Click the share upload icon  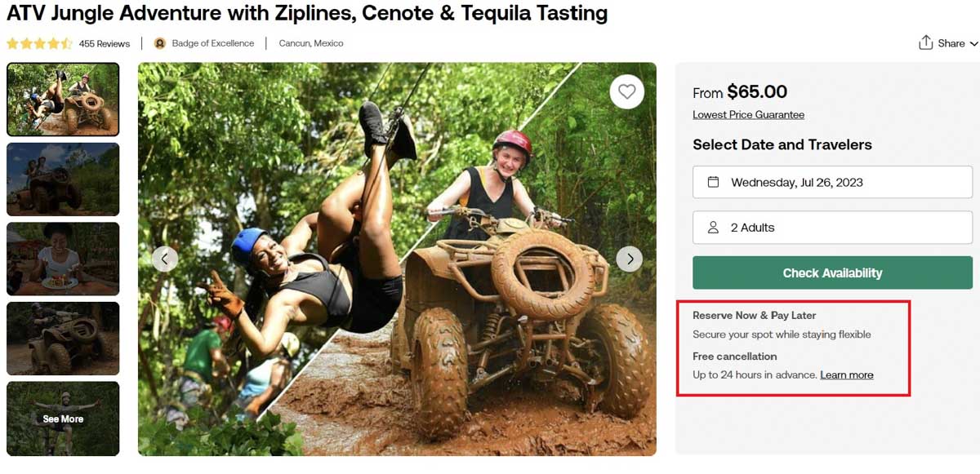click(925, 43)
